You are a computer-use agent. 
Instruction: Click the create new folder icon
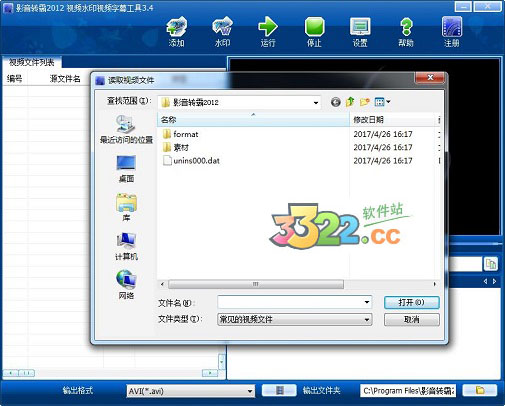(x=365, y=102)
